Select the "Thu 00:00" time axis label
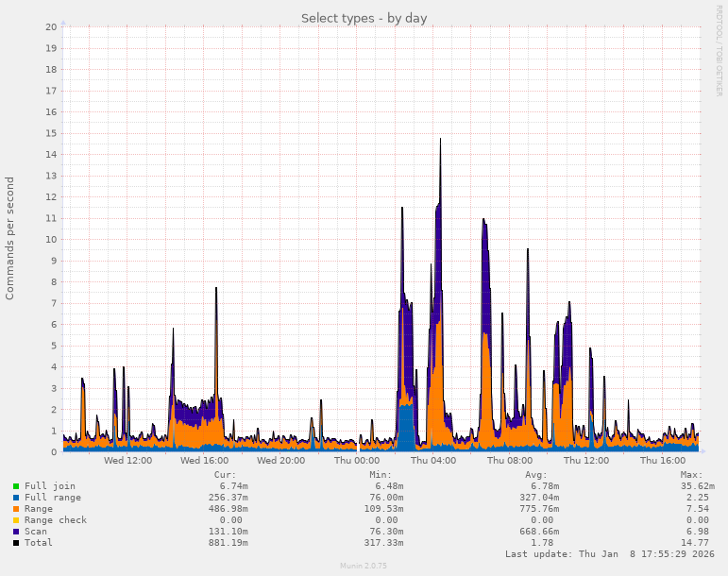The image size is (728, 576). coord(357,461)
